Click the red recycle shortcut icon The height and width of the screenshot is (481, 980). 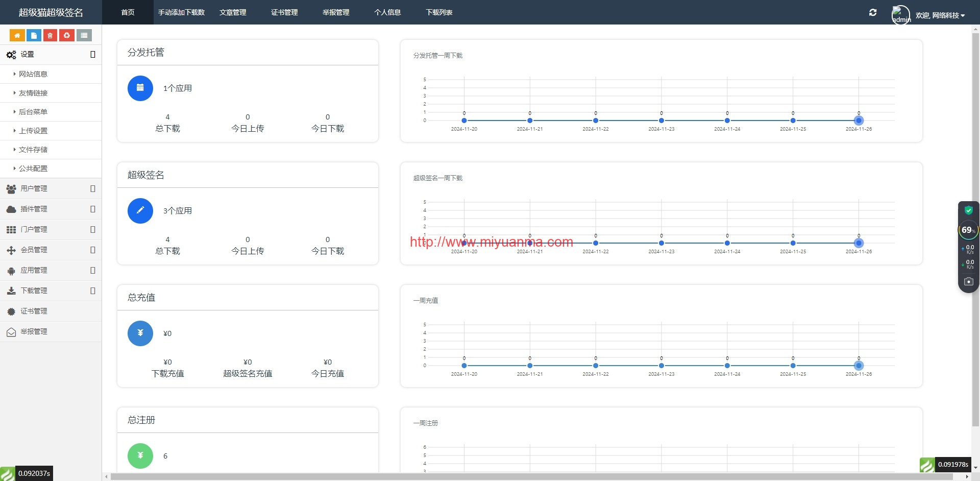click(67, 35)
